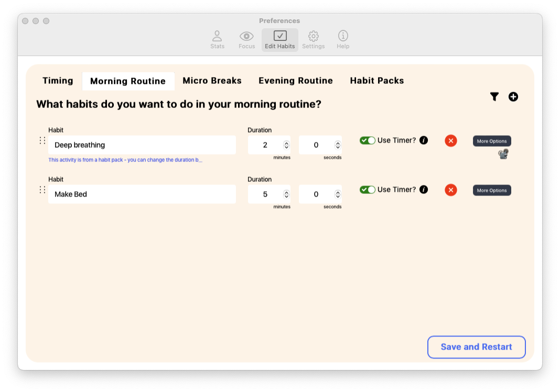The height and width of the screenshot is (392, 560).
Task: Open the Stats toolbar section
Action: [217, 40]
